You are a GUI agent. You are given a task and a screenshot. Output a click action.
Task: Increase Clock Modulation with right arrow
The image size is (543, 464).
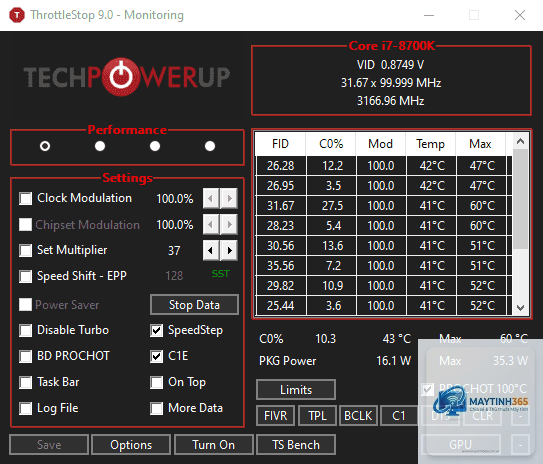(x=229, y=198)
